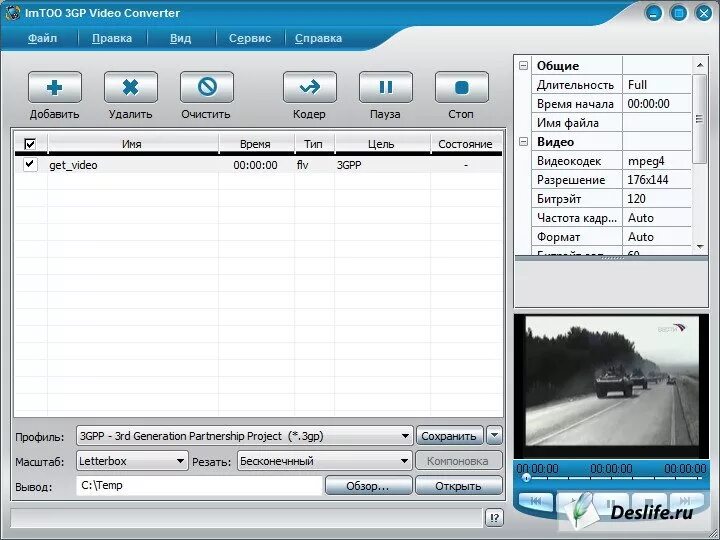Click the properties panel splitter grip
The height and width of the screenshot is (540, 720).
(613, 259)
